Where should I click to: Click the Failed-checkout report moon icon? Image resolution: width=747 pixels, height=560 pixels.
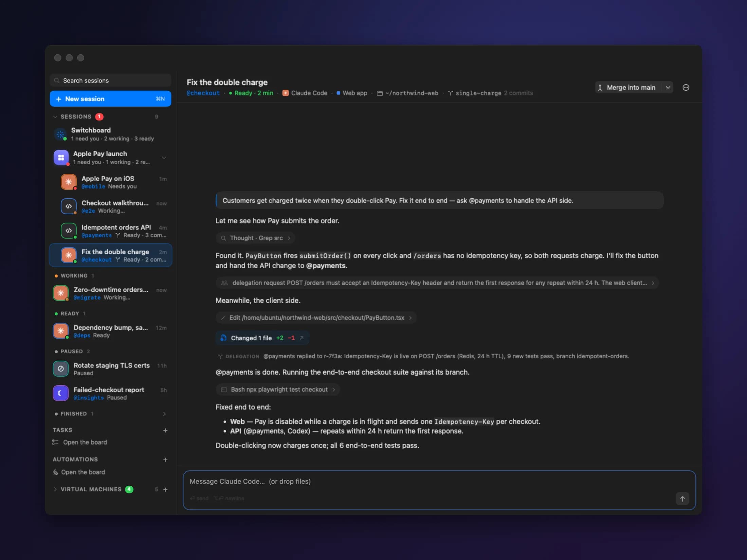click(61, 393)
